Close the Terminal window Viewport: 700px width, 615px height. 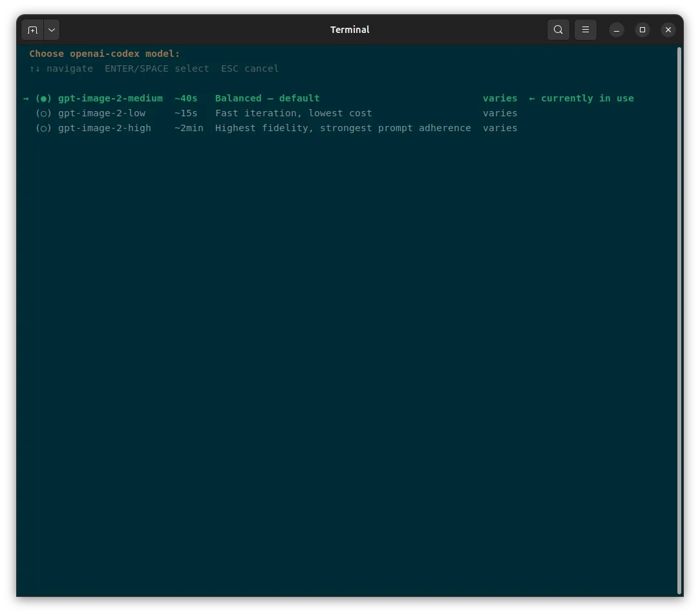[668, 30]
